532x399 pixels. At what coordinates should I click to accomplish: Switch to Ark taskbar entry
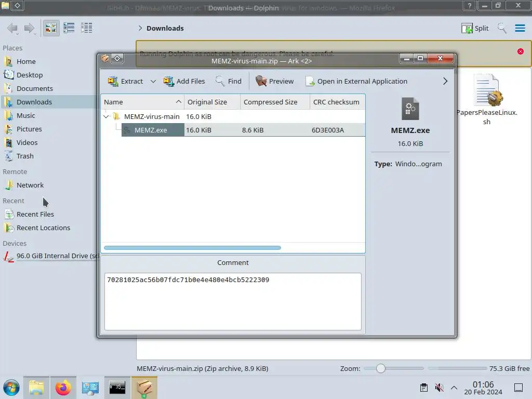pos(144,388)
